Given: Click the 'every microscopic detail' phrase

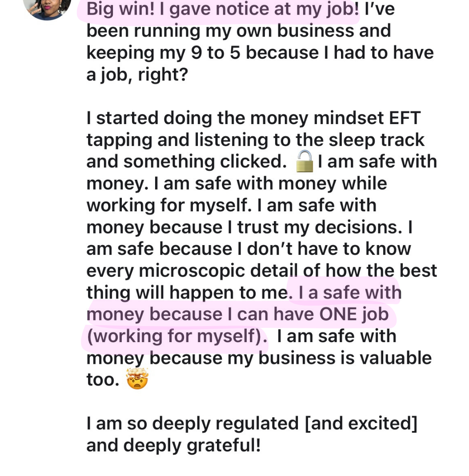Looking at the screenshot, I should point(193,271).
